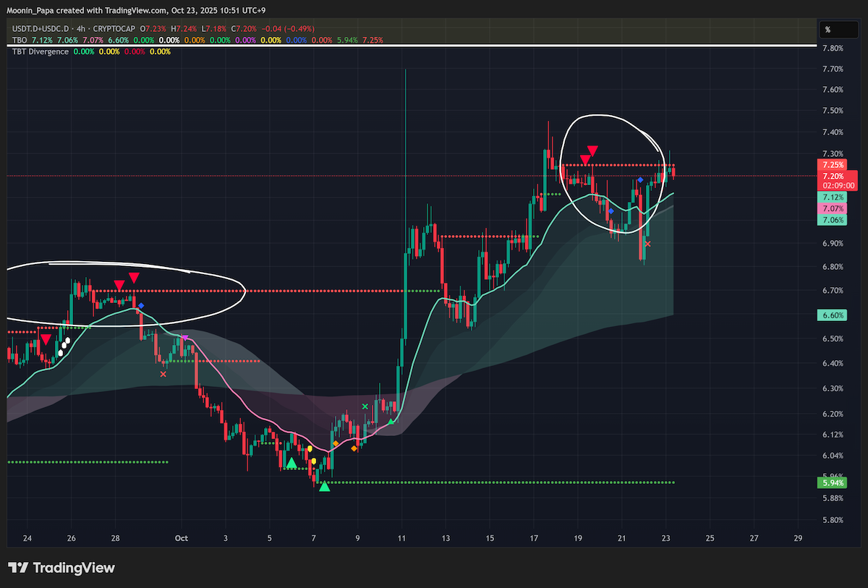
Task: Click the 7.20% current price tag with countdown
Action: (838, 180)
